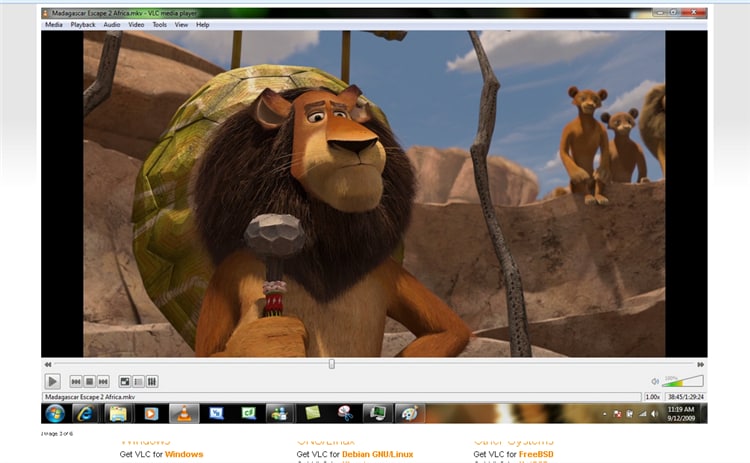Click the Play button in VLC

point(53,381)
